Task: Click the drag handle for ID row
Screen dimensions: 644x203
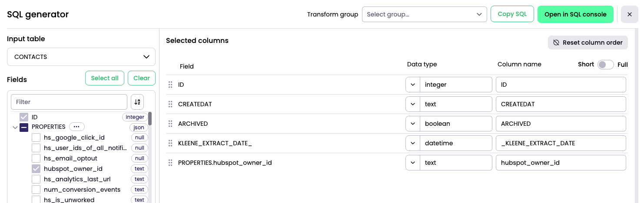Action: [x=170, y=85]
